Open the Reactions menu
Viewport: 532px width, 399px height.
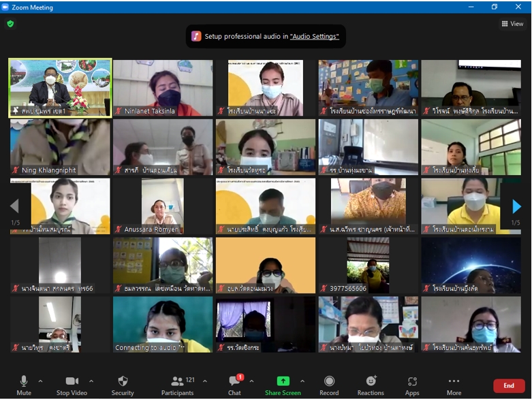(x=371, y=385)
